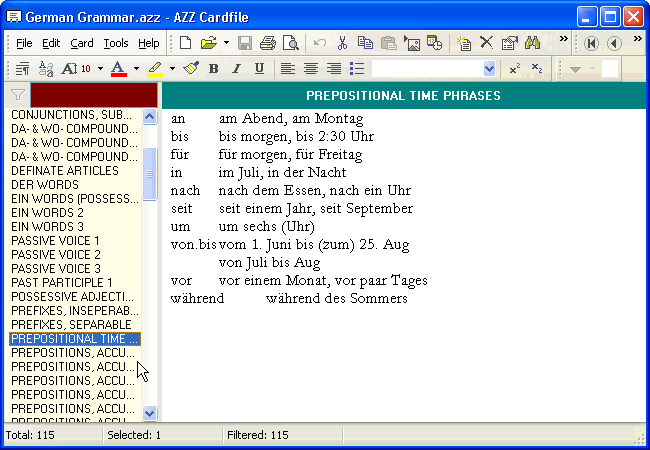Open the style combo box in format toolbar

pyautogui.click(x=489, y=69)
